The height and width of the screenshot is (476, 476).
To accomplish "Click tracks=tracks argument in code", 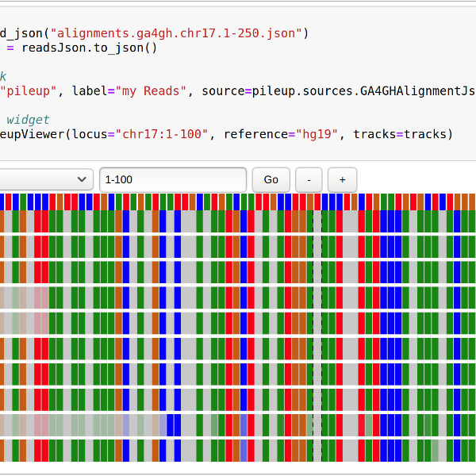I will click(x=403, y=134).
